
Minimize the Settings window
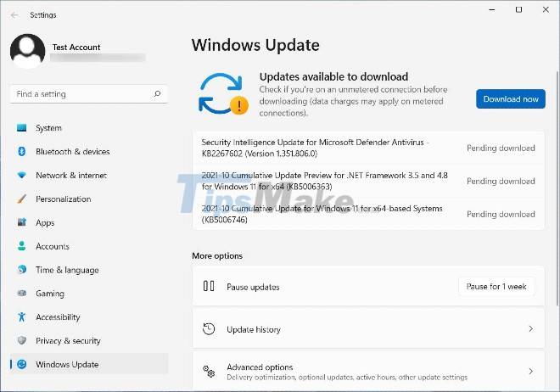[492, 9]
